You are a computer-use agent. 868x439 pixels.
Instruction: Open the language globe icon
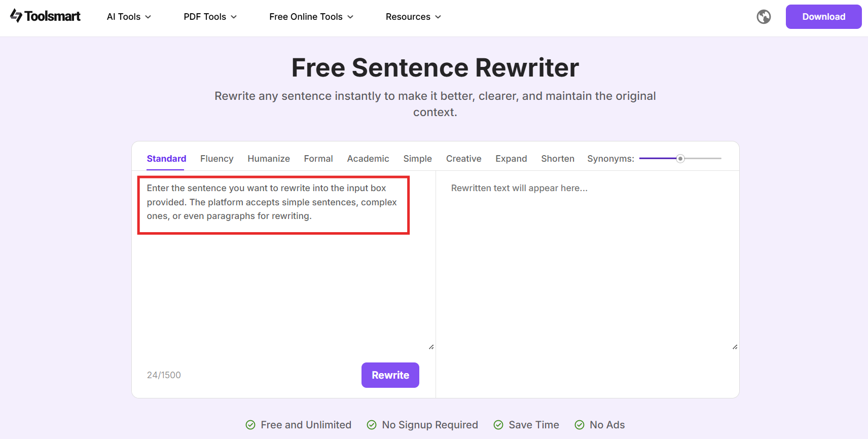pos(764,17)
